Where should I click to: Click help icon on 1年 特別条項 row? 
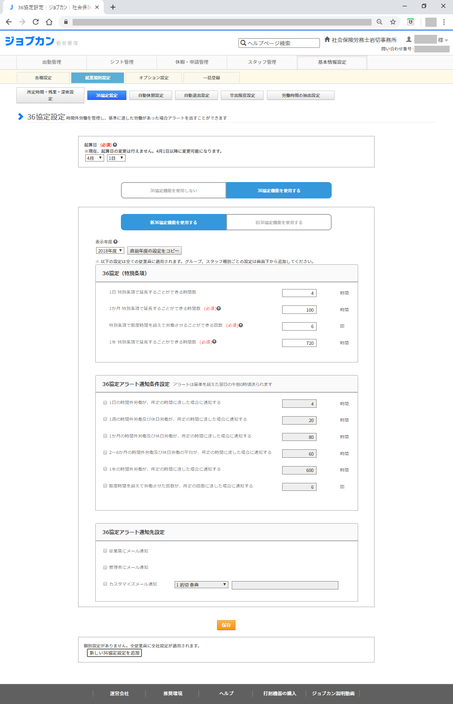point(214,342)
